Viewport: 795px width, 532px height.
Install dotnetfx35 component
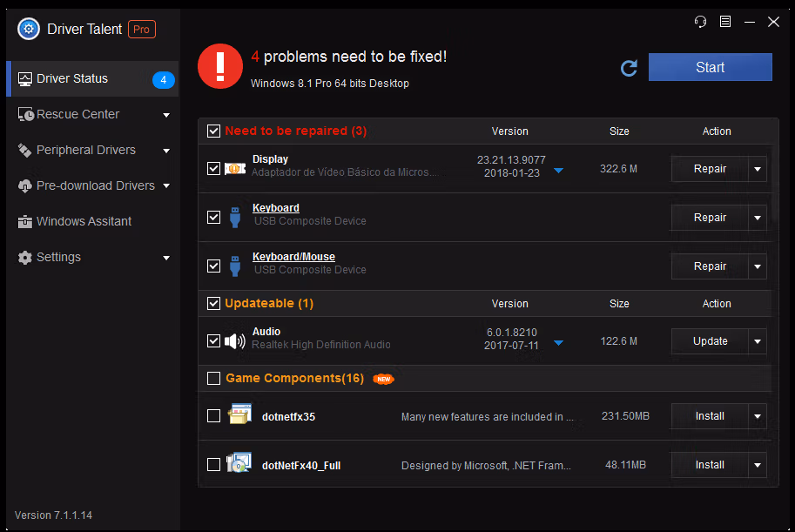710,416
